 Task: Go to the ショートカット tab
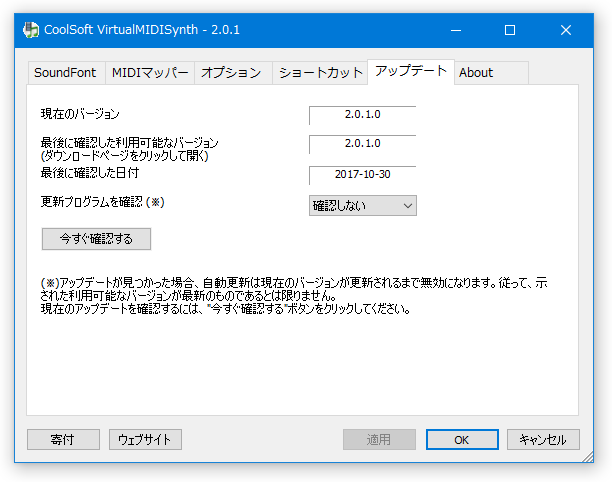click(x=320, y=73)
